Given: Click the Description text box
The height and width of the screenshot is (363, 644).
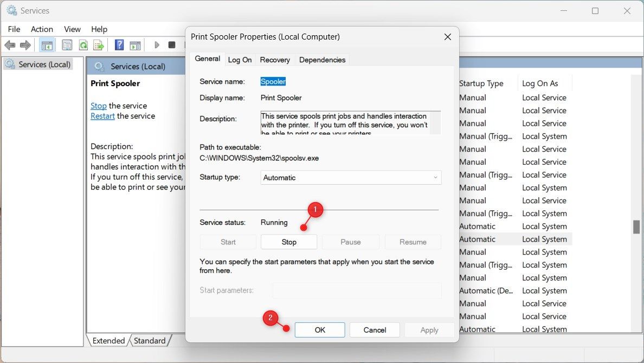Looking at the screenshot, I should coord(350,123).
